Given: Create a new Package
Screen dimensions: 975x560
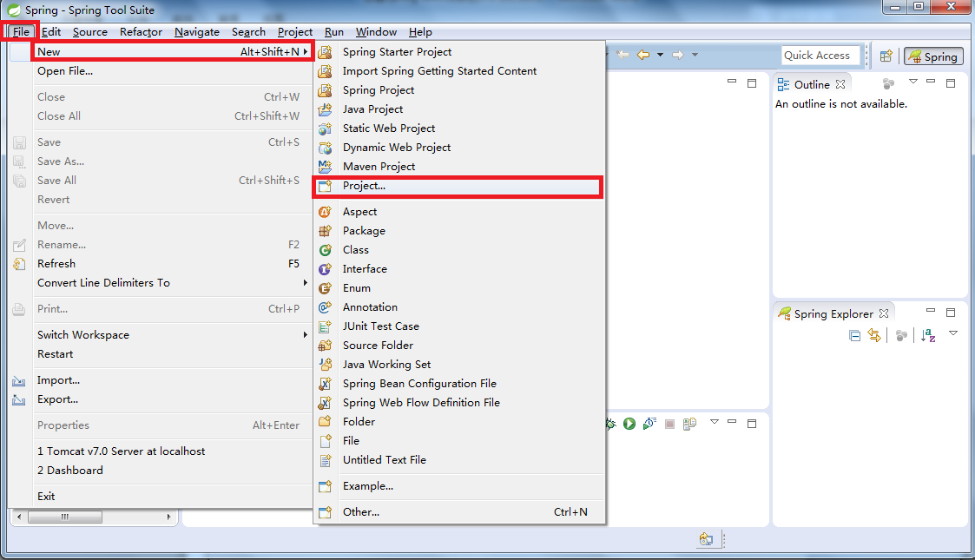Looking at the screenshot, I should 458,231.
